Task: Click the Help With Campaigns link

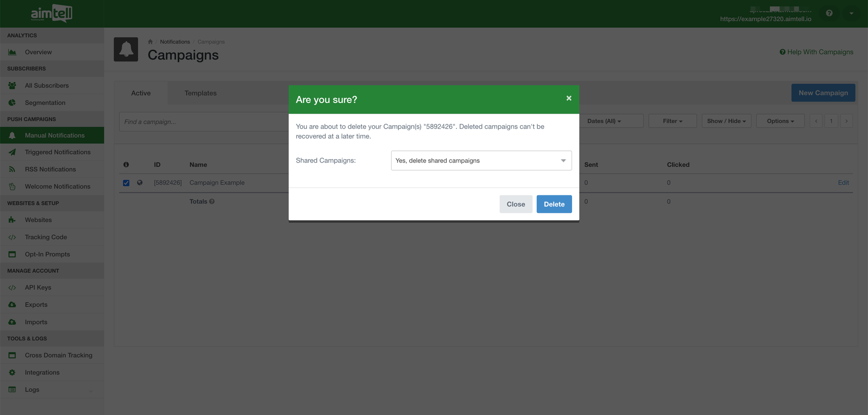Action: [x=816, y=52]
